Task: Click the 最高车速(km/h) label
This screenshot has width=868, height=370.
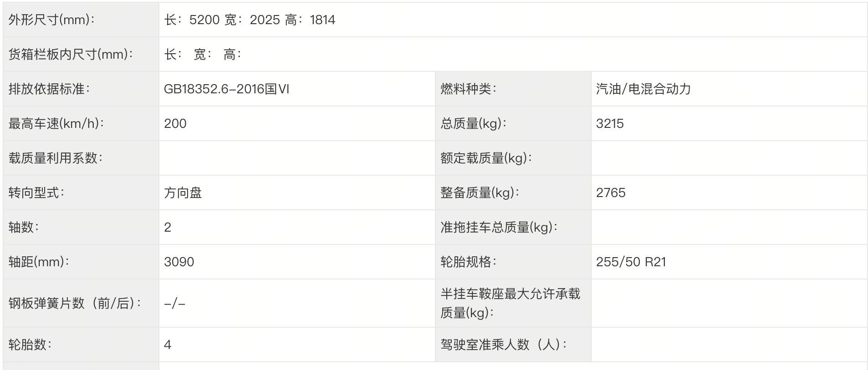Action: pyautogui.click(x=56, y=124)
